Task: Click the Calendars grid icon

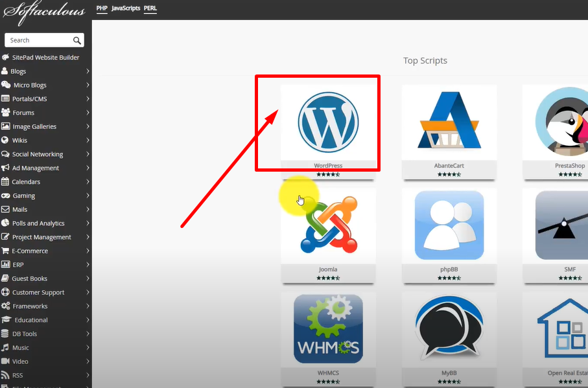Action: pyautogui.click(x=5, y=181)
